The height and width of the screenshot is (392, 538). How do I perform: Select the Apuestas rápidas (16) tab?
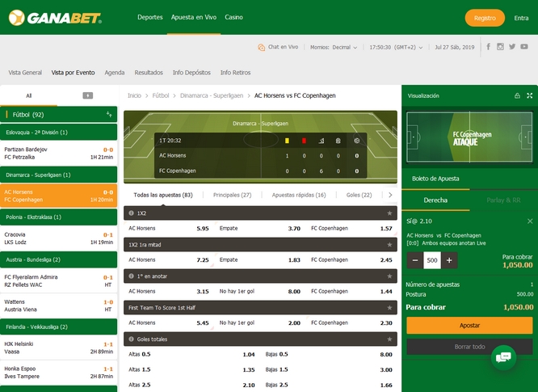[x=299, y=195]
